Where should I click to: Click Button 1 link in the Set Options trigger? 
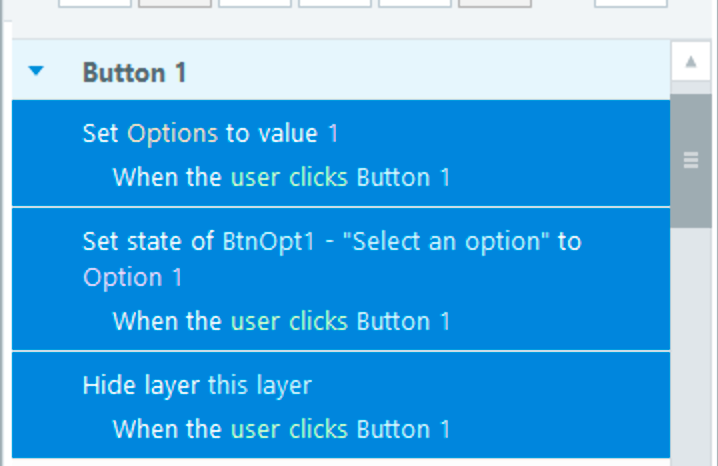(403, 178)
